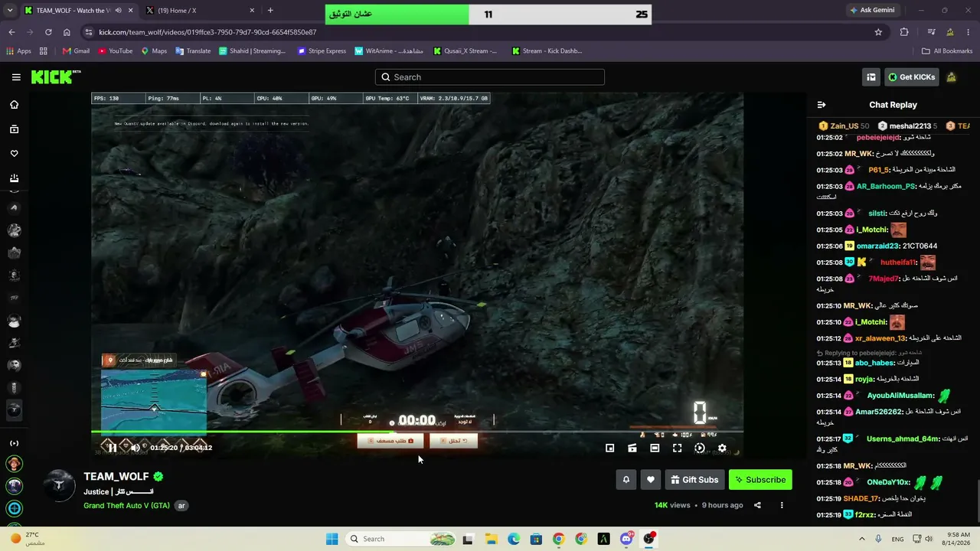The height and width of the screenshot is (551, 980).
Task: Open the Browse icon in Kick sidebar
Action: click(x=14, y=129)
